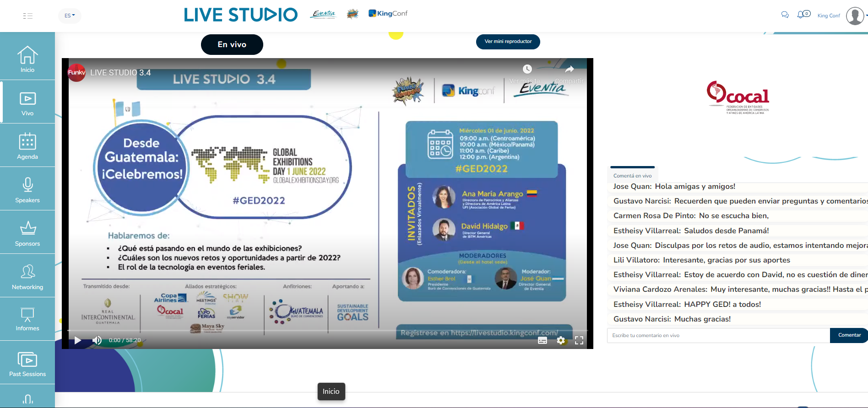
Task: Open the ES language dropdown
Action: point(70,16)
